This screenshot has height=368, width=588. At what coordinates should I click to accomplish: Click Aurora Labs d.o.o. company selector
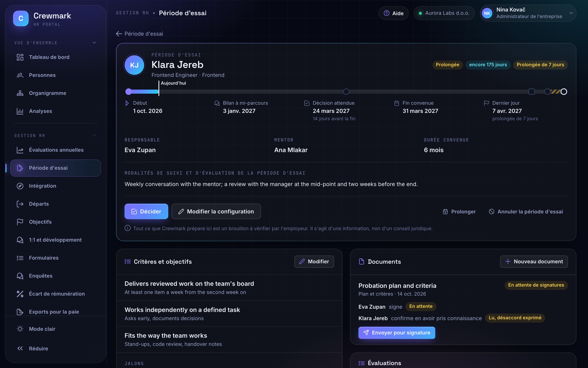click(444, 13)
